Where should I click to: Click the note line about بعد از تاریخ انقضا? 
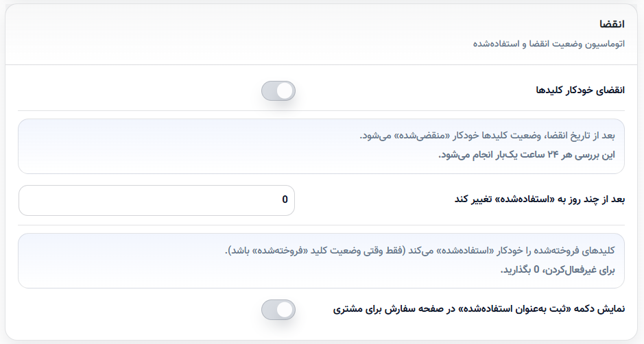pos(487,136)
